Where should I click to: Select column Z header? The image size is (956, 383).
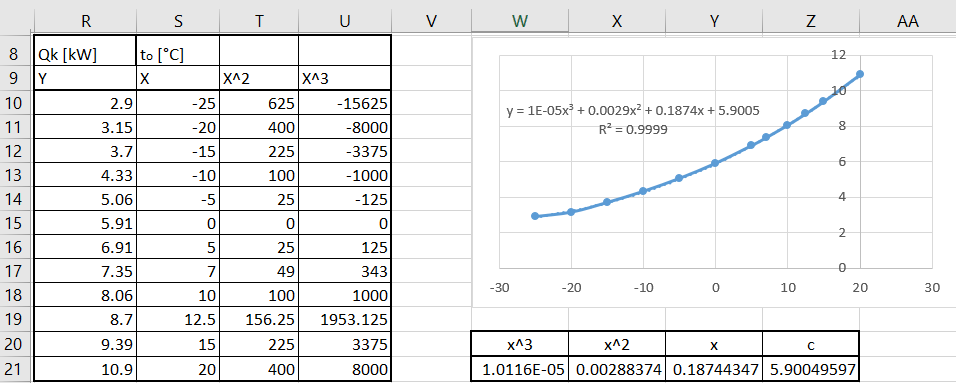[810, 21]
